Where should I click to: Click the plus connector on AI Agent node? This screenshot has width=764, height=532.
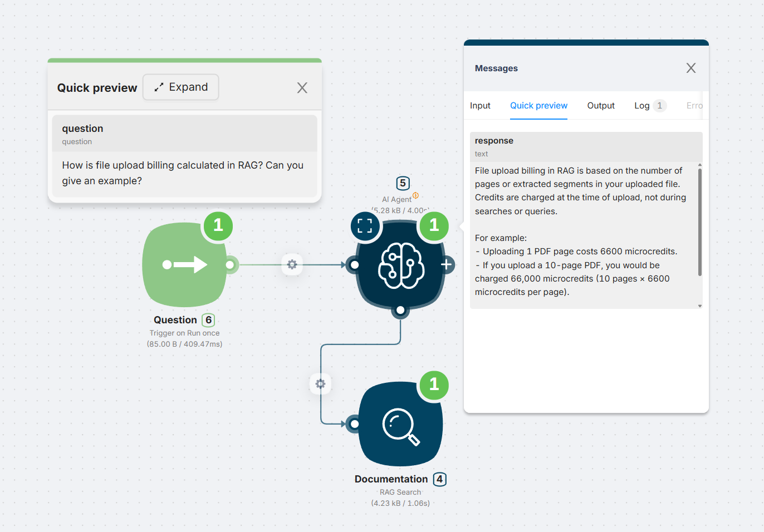click(447, 265)
